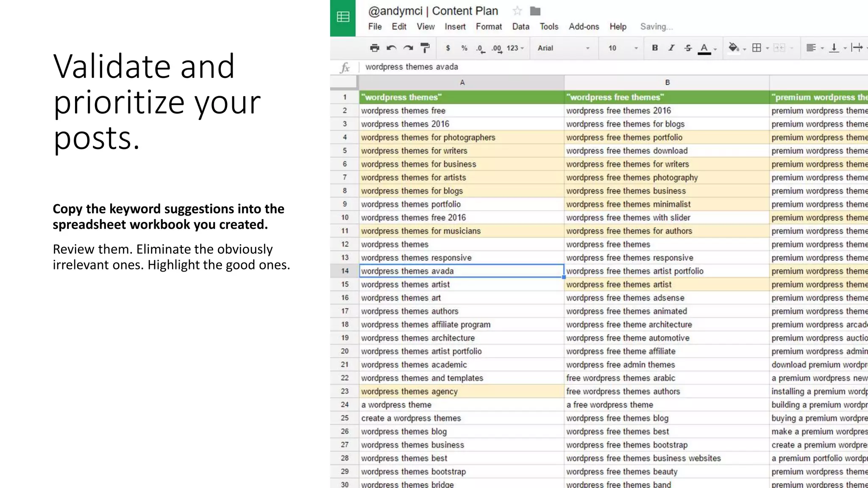The height and width of the screenshot is (488, 868).
Task: Open the View menu
Action: click(426, 26)
